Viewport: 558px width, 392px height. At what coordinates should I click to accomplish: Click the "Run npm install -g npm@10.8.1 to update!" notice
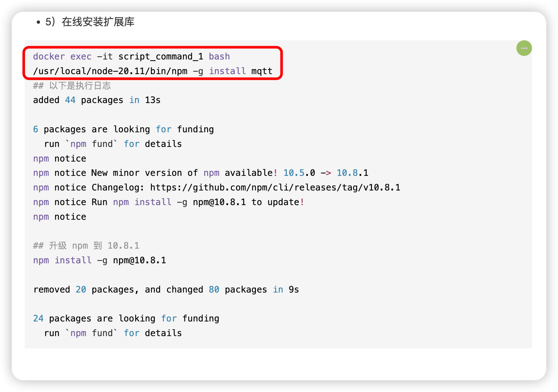pyautogui.click(x=197, y=202)
